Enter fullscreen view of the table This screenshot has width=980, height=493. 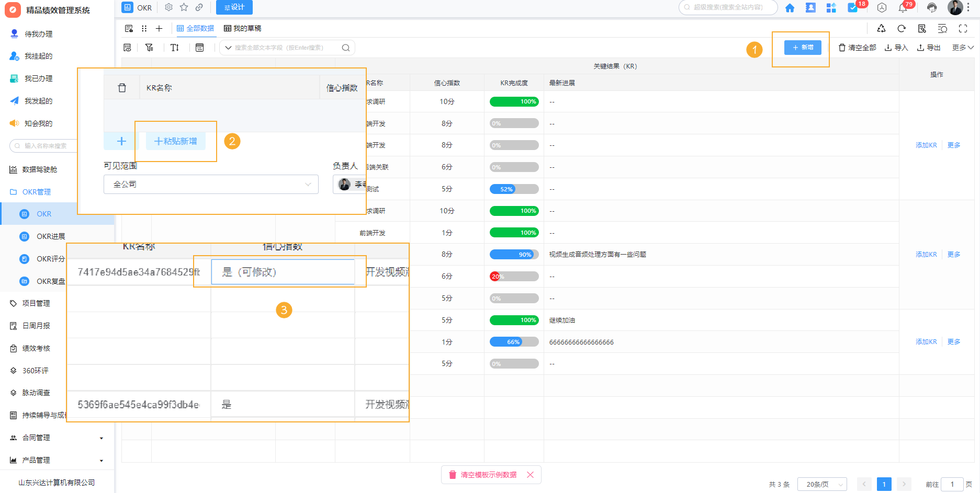click(963, 29)
